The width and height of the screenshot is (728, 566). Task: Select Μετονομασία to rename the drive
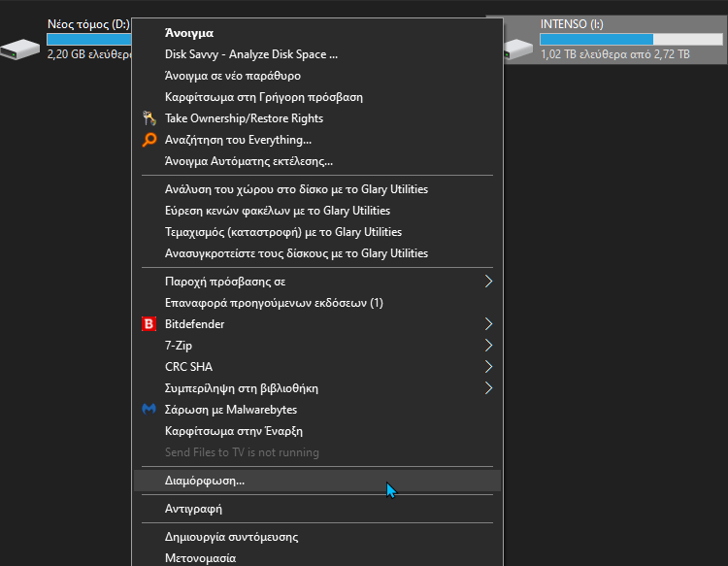(317, 558)
